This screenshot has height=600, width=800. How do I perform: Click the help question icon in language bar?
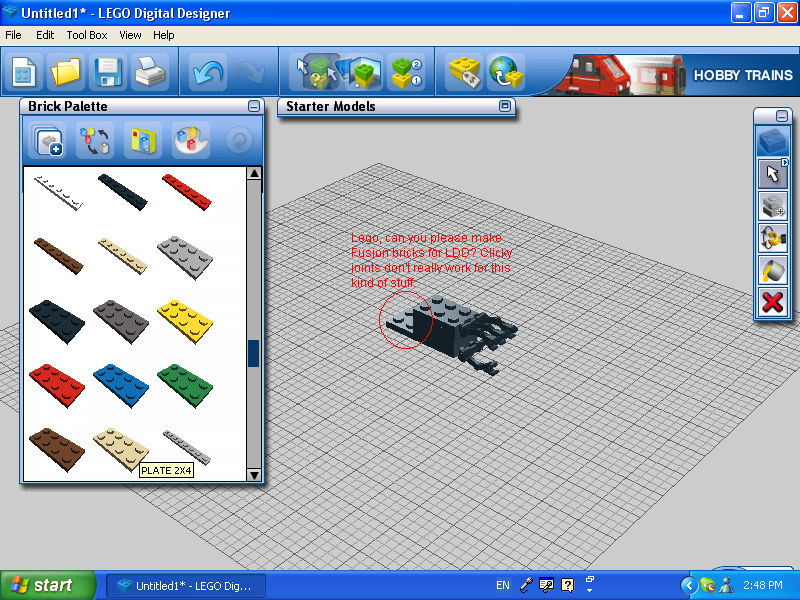coord(567,585)
